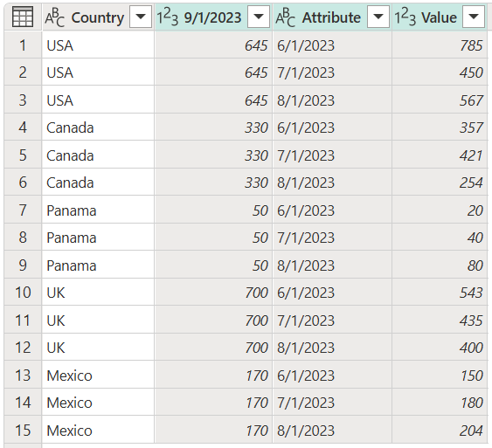Click value 254 in row 6

[x=440, y=183]
